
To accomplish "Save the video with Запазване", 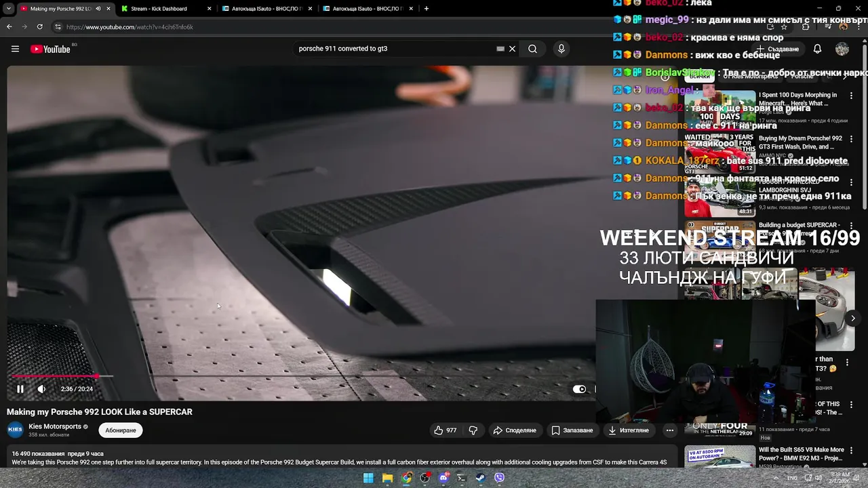I will point(572,430).
